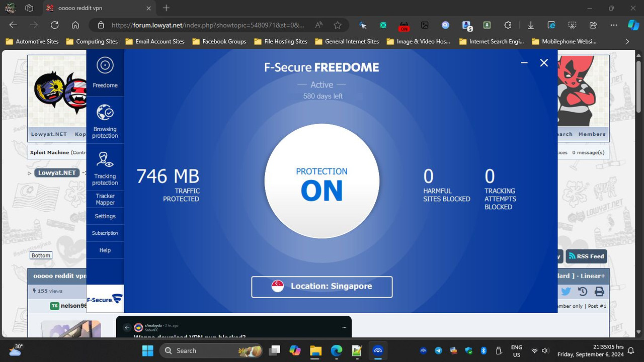Click the RSS Feed button
The height and width of the screenshot is (362, 644).
586,256
